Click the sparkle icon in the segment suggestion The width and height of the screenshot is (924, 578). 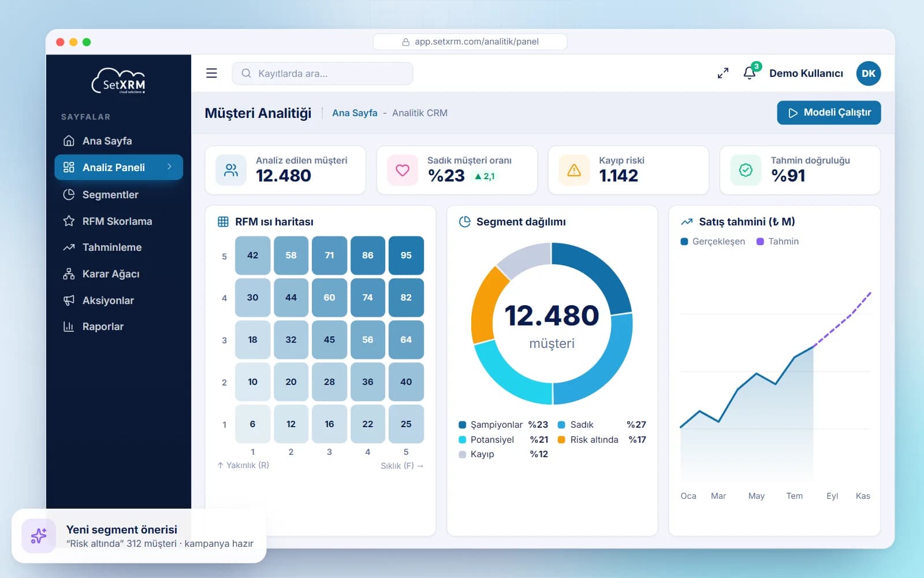(x=39, y=536)
